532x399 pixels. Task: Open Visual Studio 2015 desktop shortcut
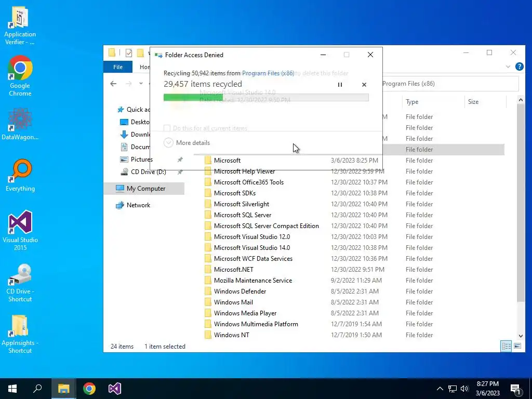(20, 231)
